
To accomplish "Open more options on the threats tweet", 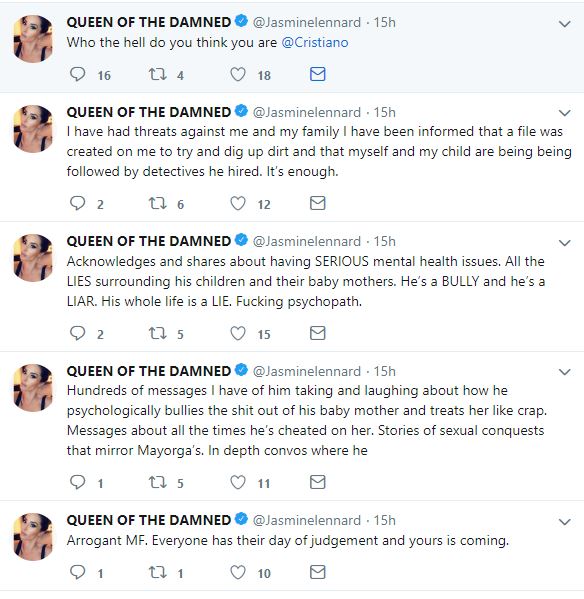I will tap(565, 113).
